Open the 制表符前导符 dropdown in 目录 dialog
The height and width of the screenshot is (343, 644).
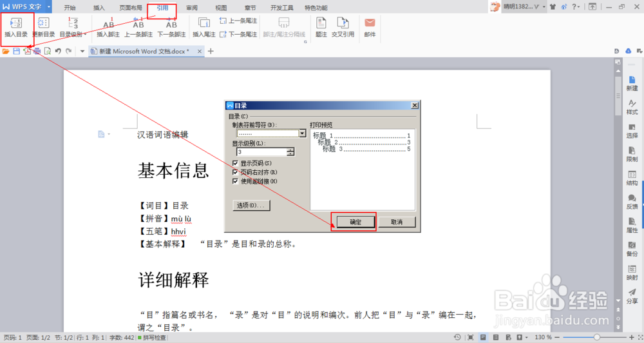pyautogui.click(x=302, y=133)
